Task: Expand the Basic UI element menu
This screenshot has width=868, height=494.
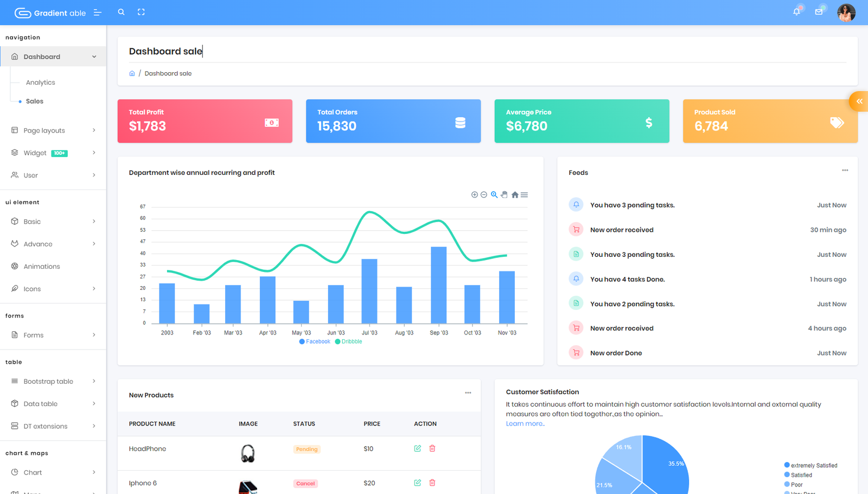Action: [53, 221]
